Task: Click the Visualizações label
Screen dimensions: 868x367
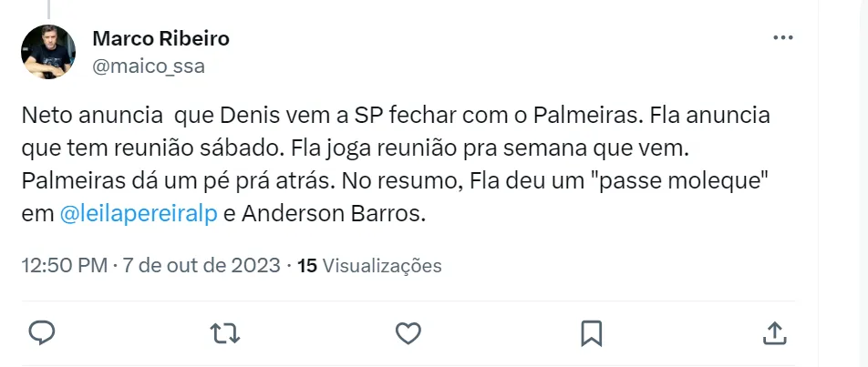Action: (382, 266)
